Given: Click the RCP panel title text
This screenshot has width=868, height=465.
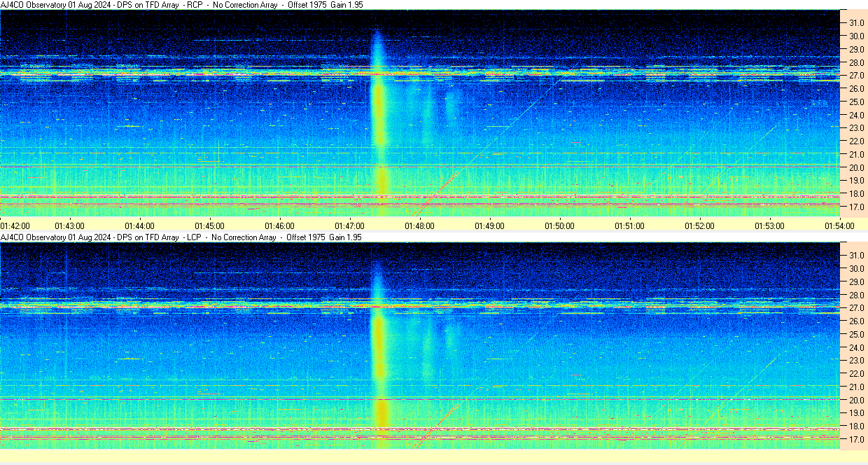Looking at the screenshot, I should [182, 5].
